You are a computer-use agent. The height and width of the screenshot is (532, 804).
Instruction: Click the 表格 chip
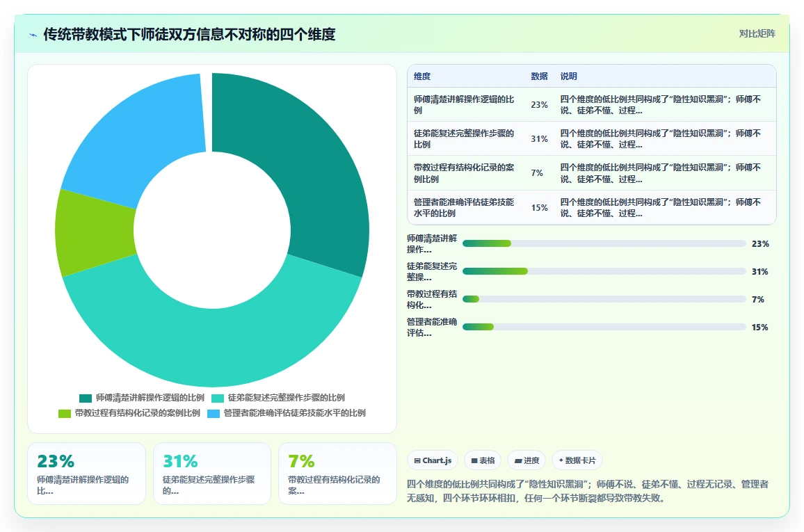click(x=483, y=460)
